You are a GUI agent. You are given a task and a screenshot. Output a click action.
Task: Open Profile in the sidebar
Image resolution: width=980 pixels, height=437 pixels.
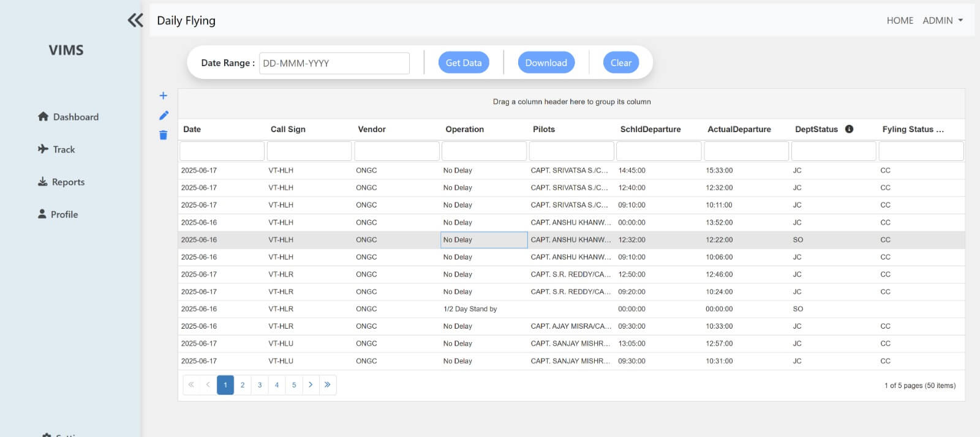[x=58, y=214]
